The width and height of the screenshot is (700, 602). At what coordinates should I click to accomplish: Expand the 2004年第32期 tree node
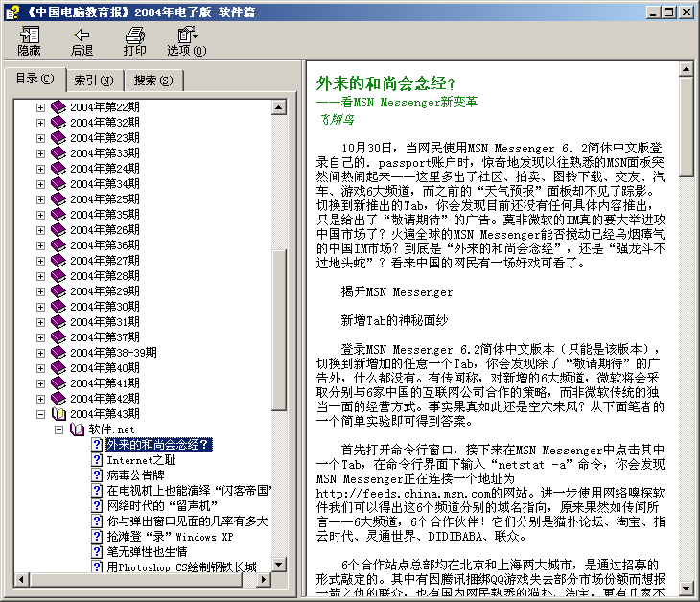click(x=40, y=123)
